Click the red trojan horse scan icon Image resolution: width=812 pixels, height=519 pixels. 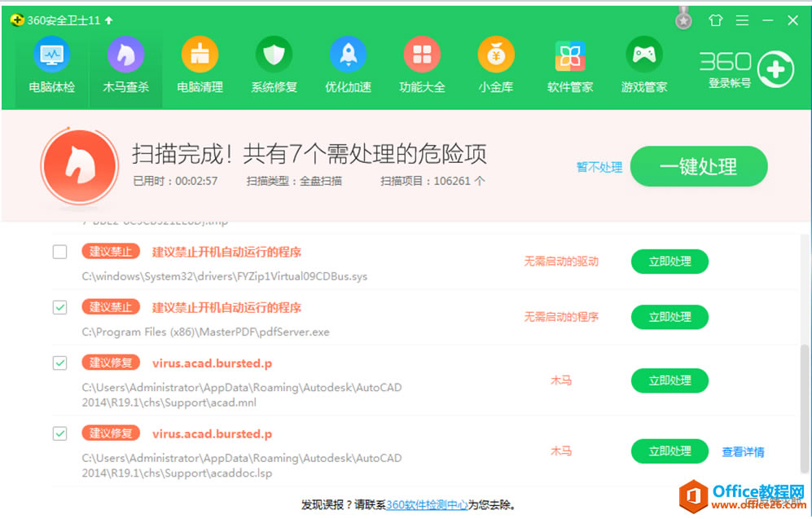point(80,165)
